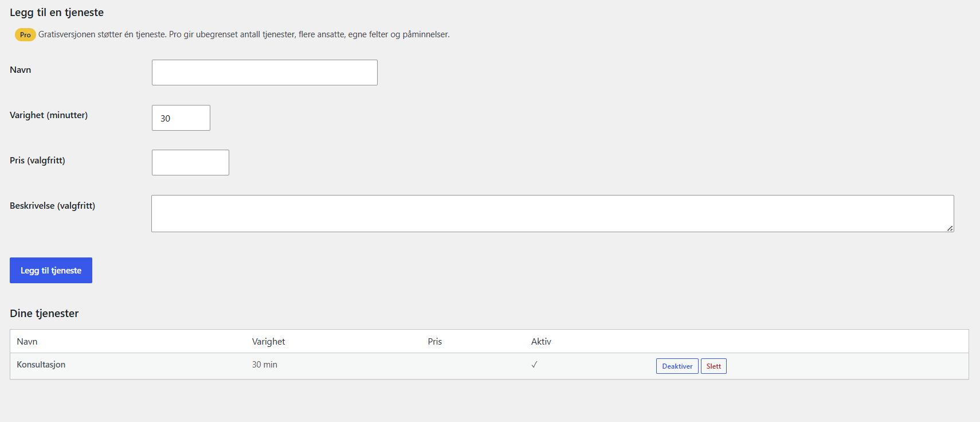
Task: Click the Varighet (minutter) form label
Action: (x=49, y=115)
